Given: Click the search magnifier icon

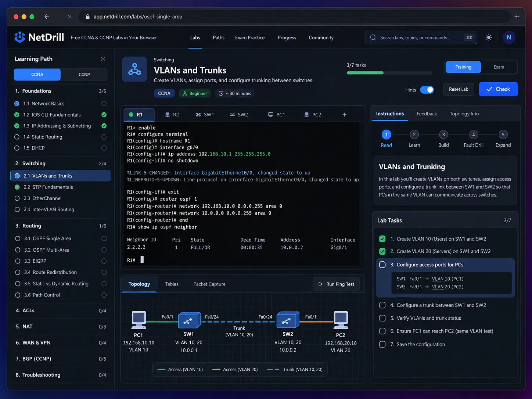Looking at the screenshot, I should [373, 37].
